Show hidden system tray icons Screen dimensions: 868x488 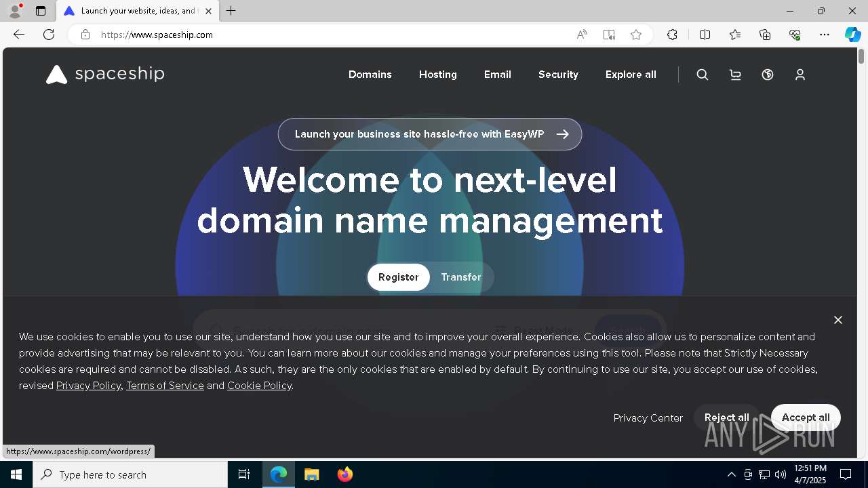[732, 474]
